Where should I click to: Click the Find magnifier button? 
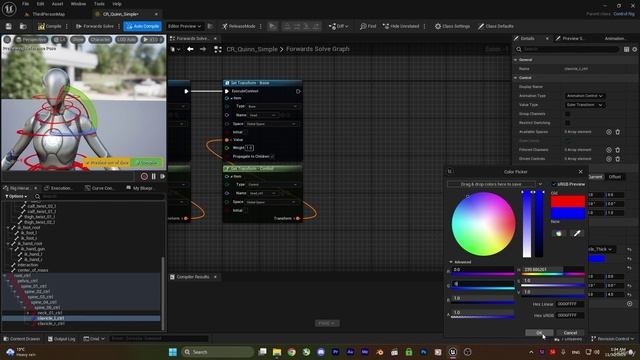368,26
